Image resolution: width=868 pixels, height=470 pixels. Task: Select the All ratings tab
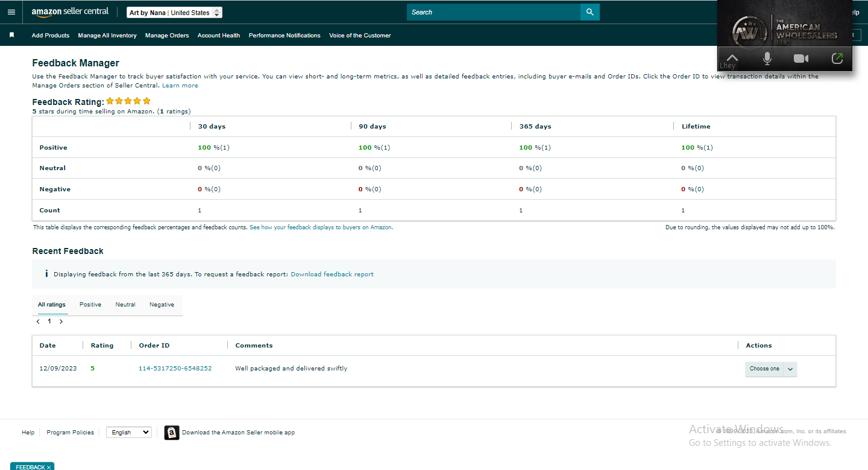coord(52,305)
